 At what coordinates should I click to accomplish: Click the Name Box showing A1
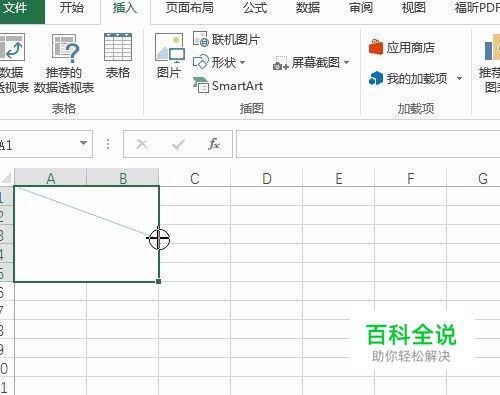(38, 144)
